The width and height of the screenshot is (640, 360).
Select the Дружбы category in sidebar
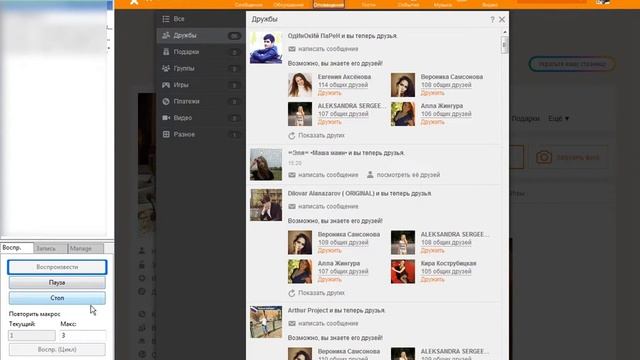(200, 36)
